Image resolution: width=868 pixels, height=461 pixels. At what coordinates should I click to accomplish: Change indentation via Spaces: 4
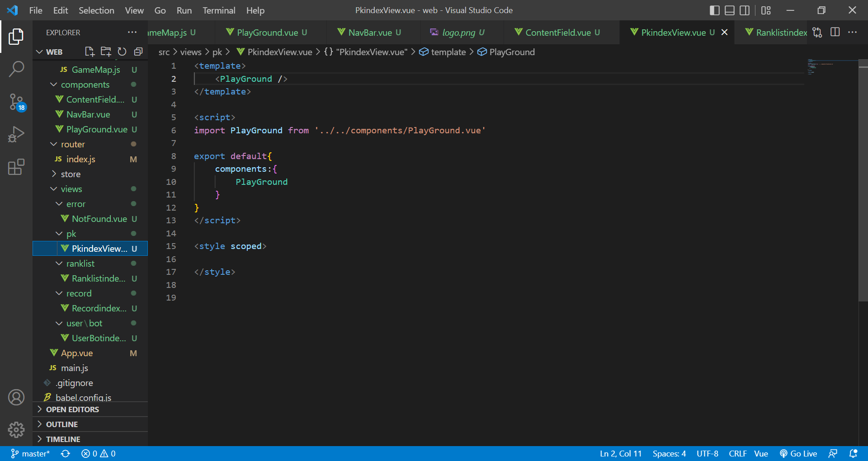click(x=669, y=453)
